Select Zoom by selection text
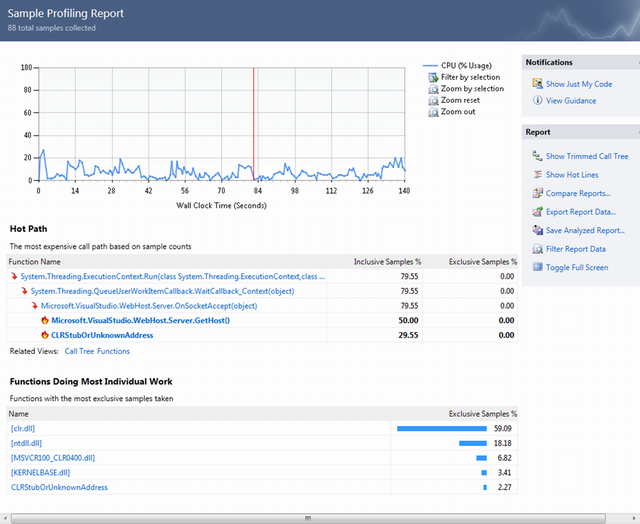The width and height of the screenshot is (640, 524). point(472,89)
